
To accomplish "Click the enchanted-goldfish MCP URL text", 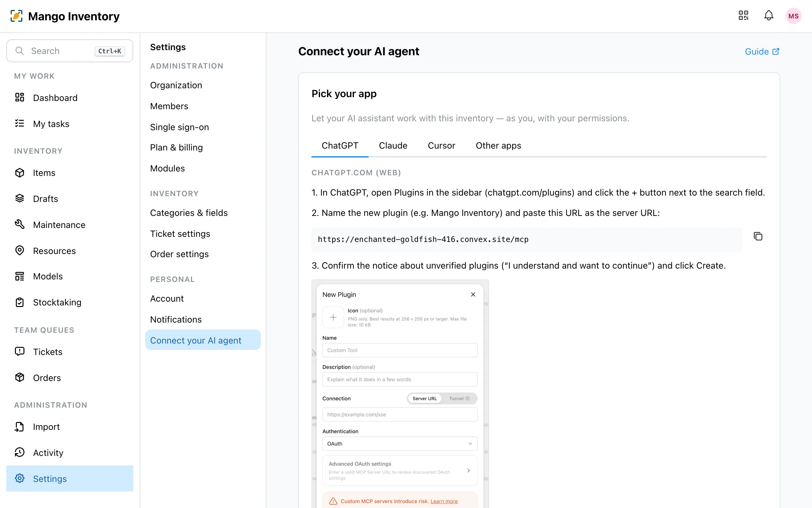I will [423, 239].
